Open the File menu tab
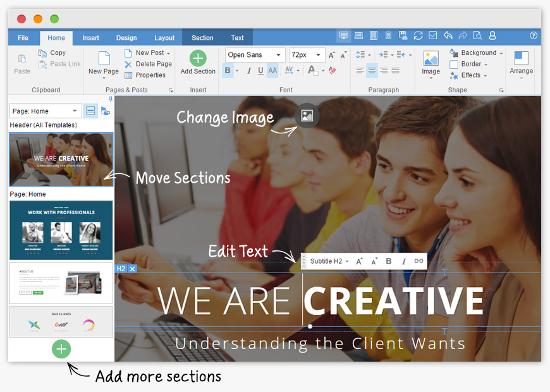 tap(23, 38)
